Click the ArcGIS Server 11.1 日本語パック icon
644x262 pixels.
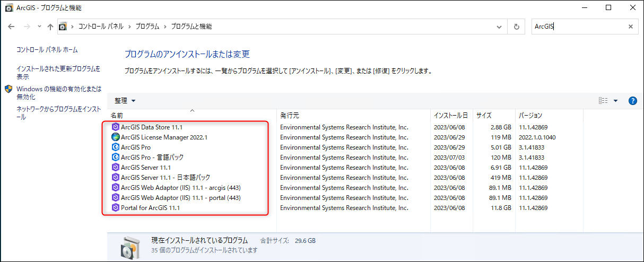pyautogui.click(x=116, y=178)
